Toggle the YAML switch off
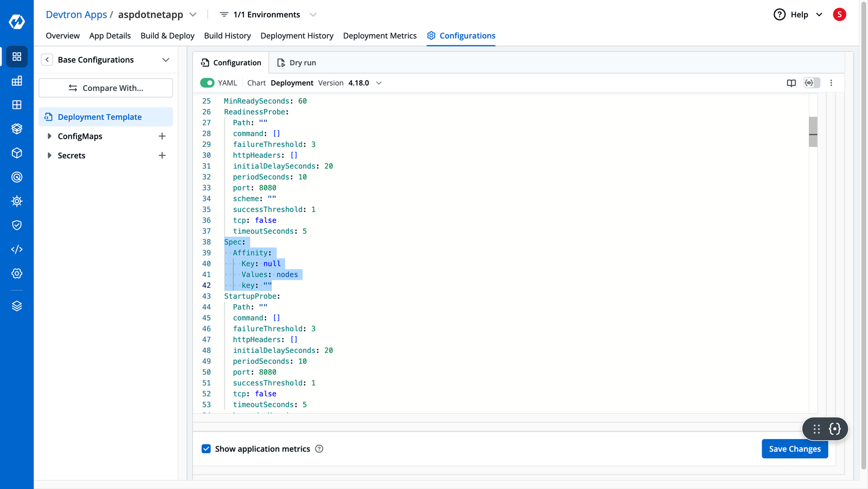 [208, 82]
